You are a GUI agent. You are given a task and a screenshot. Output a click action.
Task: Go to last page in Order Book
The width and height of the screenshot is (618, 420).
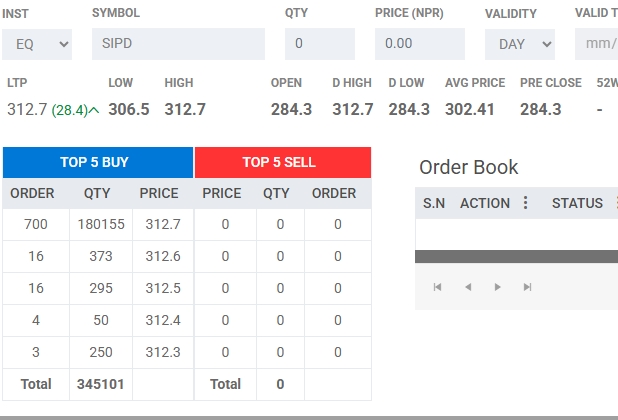[527, 287]
